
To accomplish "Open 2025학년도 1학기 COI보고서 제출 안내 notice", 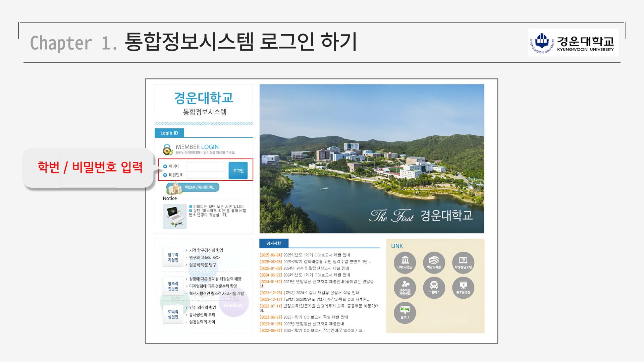I will 316,255.
